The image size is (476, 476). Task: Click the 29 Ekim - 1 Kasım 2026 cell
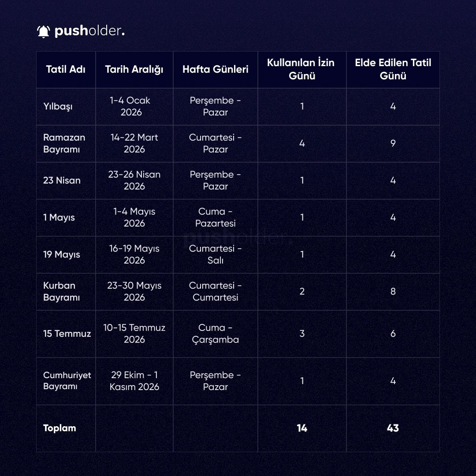[134, 381]
